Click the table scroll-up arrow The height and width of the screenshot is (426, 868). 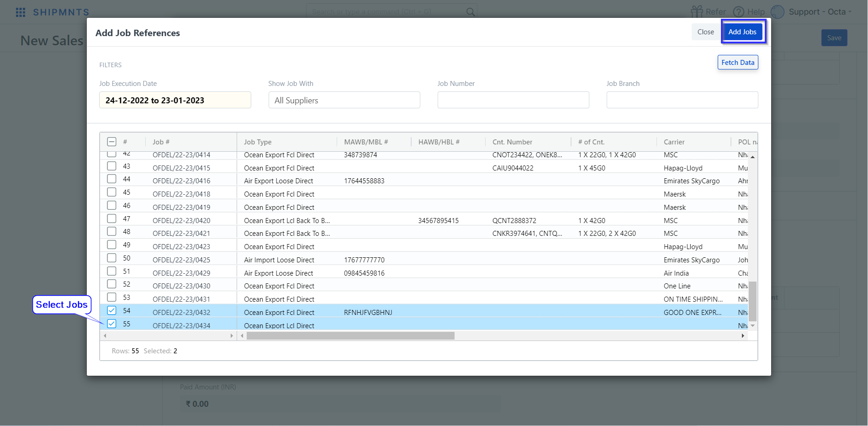click(x=752, y=157)
